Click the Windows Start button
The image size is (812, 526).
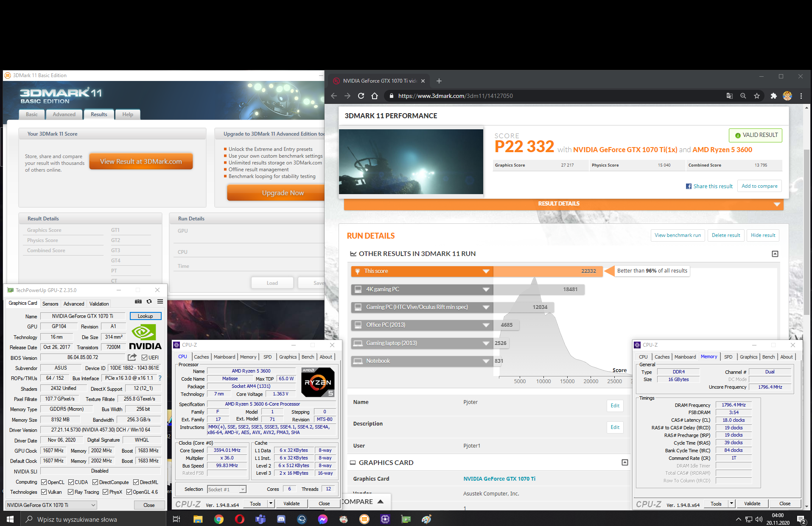tap(10, 519)
